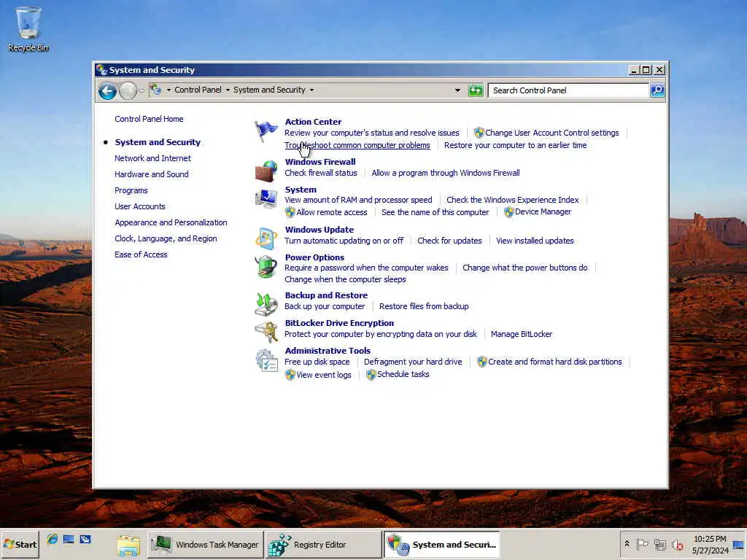The width and height of the screenshot is (747, 560).
Task: Open the network tray icon
Action: coord(659,544)
